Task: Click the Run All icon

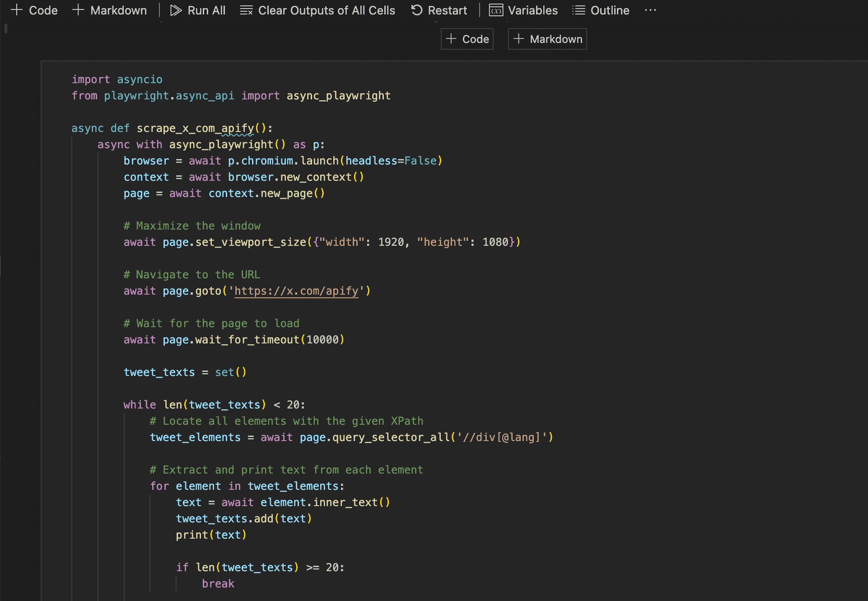Action: pyautogui.click(x=176, y=10)
